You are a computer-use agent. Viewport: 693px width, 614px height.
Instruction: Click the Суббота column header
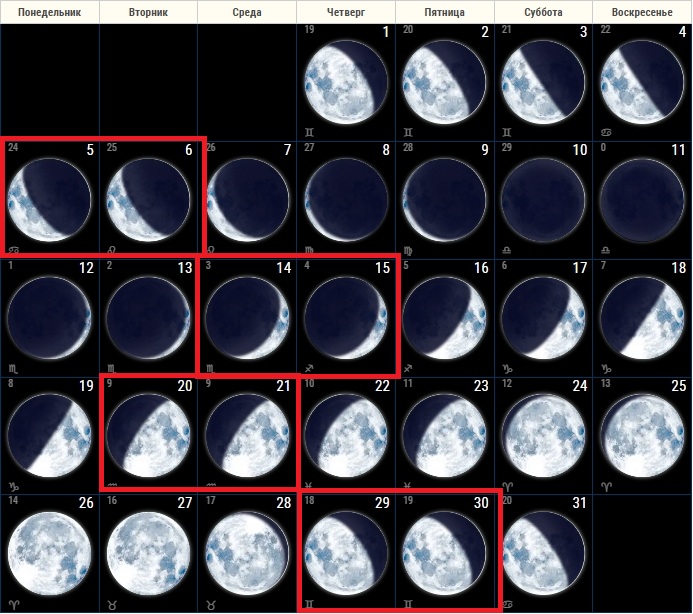pos(543,12)
